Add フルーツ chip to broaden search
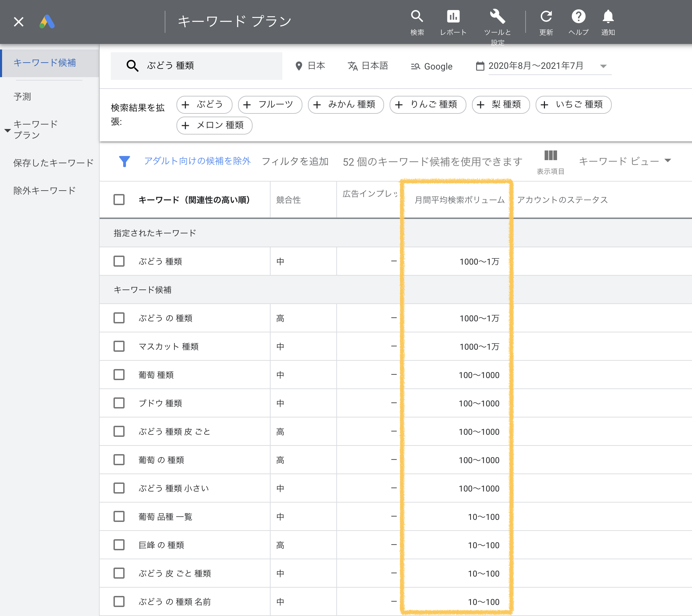 click(270, 104)
